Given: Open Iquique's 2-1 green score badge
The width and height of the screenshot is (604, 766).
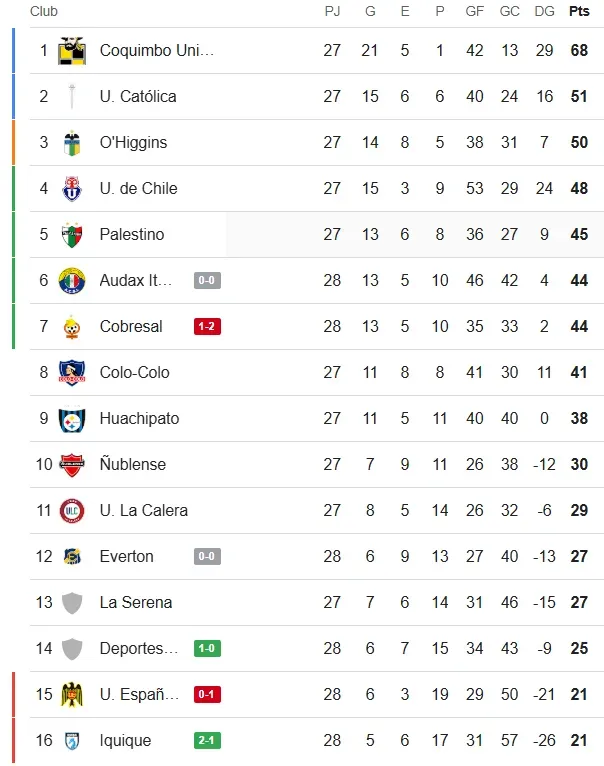Looking at the screenshot, I should coord(207,740).
